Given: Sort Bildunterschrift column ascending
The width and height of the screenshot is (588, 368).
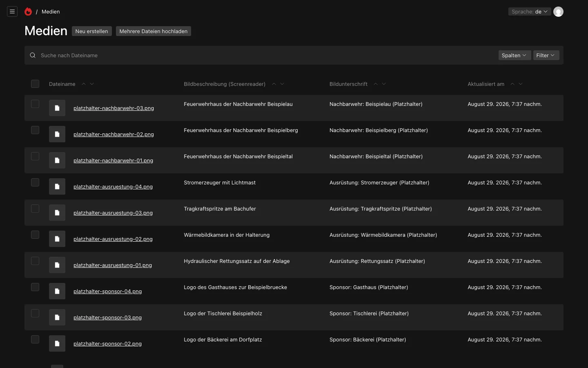Looking at the screenshot, I should pyautogui.click(x=376, y=84).
